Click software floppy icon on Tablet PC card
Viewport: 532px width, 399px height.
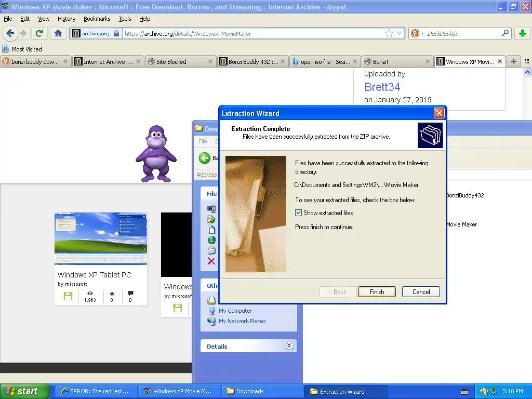point(68,296)
